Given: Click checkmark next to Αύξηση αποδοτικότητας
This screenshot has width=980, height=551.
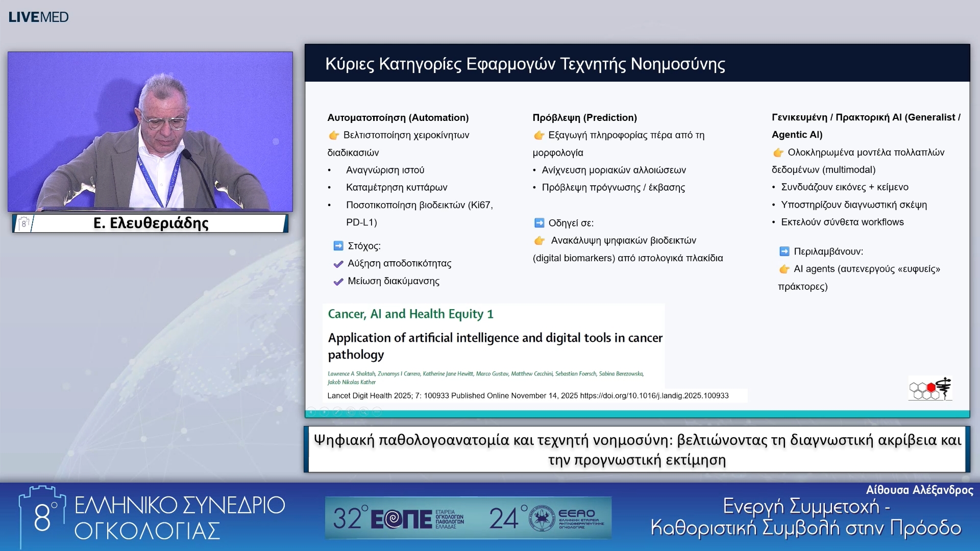Looking at the screenshot, I should [x=338, y=264].
